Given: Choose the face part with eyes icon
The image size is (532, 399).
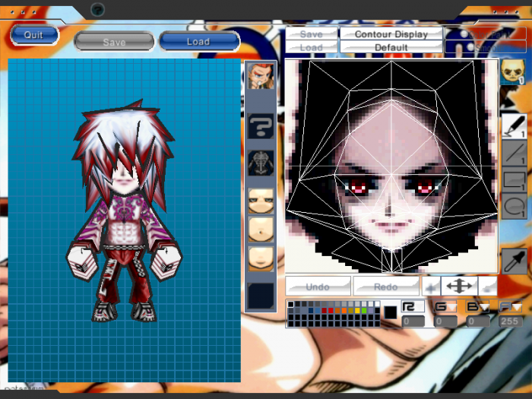Looking at the screenshot, I should [261, 201].
